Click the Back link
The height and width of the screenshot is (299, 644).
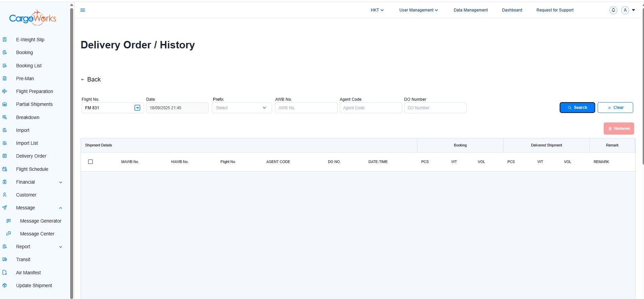coord(91,79)
